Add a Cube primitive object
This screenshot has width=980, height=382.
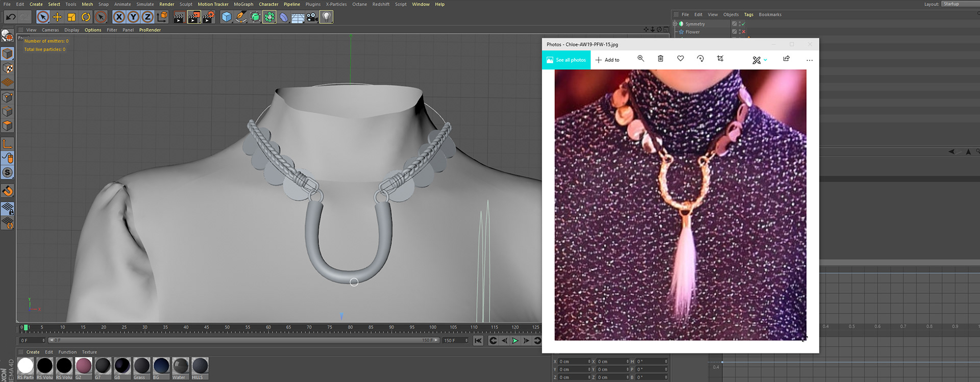(227, 17)
